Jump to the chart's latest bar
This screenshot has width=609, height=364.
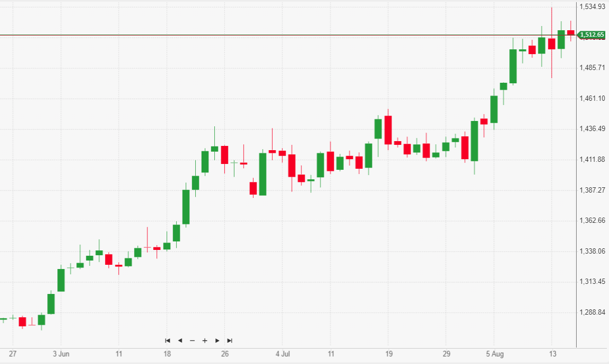[x=230, y=341]
